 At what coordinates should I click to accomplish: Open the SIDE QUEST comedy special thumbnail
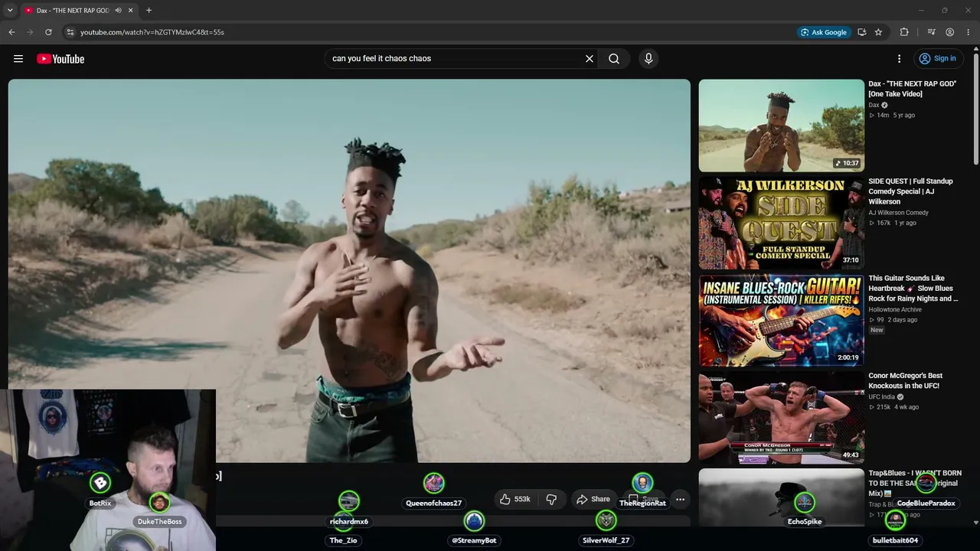[781, 223]
